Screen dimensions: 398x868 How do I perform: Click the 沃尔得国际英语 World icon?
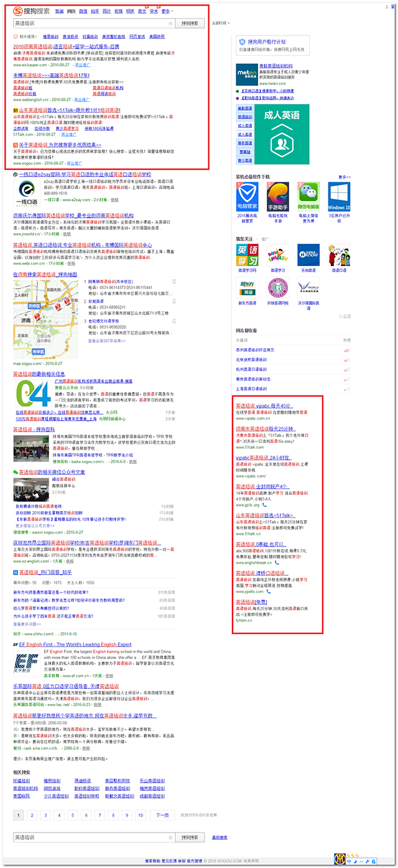click(308, 289)
